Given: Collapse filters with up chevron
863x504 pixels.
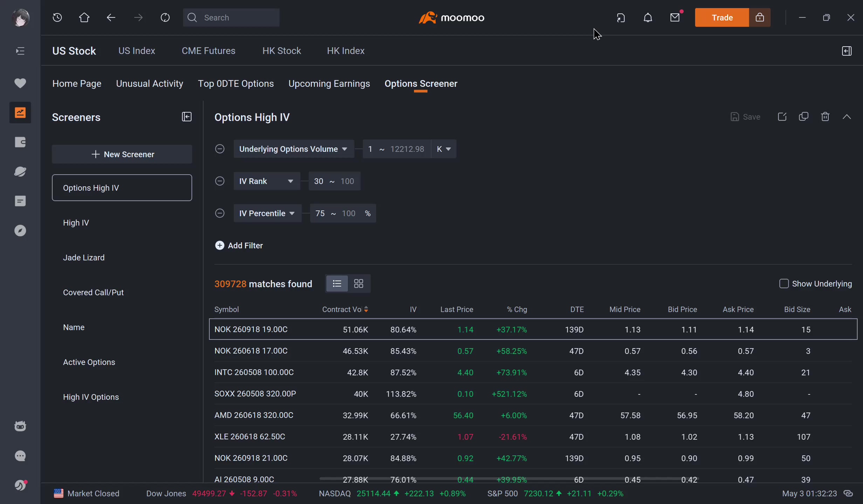Looking at the screenshot, I should click(x=847, y=117).
